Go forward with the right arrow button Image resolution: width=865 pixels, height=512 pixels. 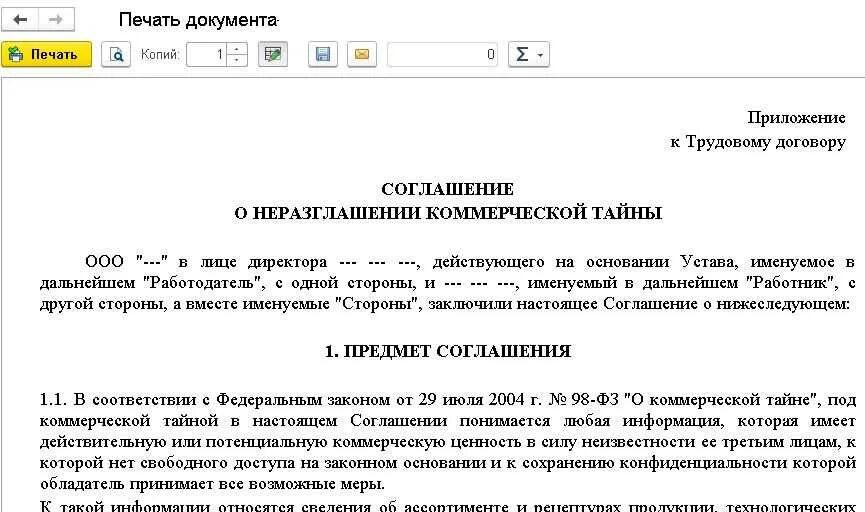point(56,20)
